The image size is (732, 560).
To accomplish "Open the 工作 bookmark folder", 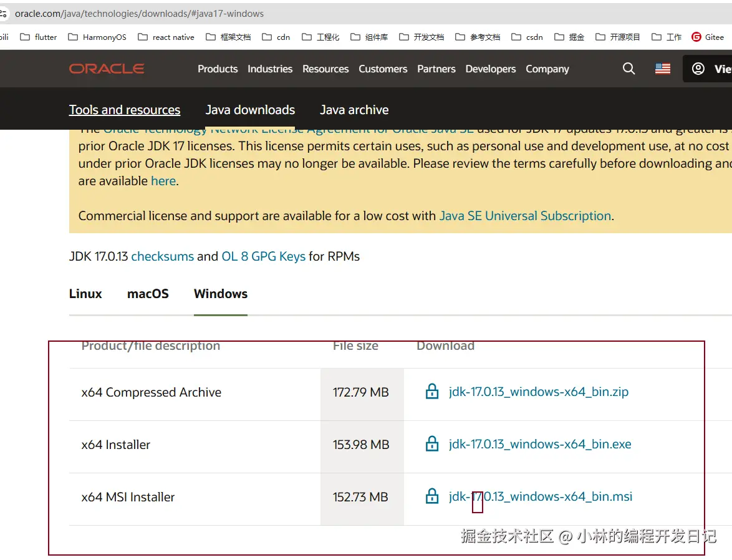I will pyautogui.click(x=666, y=37).
